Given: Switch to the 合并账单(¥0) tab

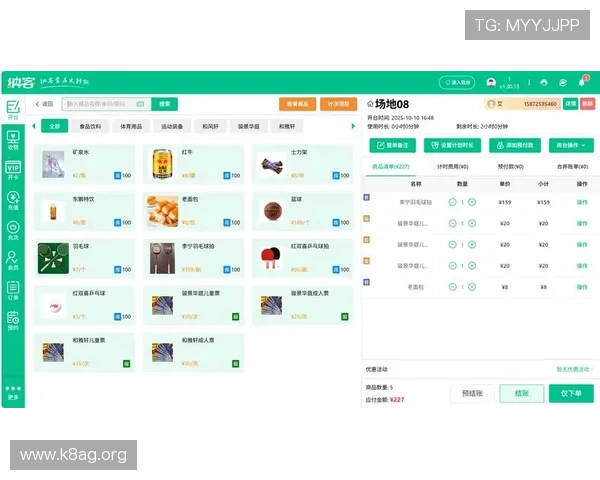Looking at the screenshot, I should [572, 167].
